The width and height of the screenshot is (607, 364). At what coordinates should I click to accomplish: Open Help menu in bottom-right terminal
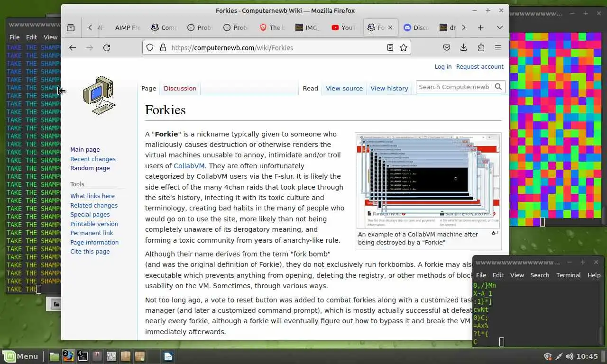[594, 275]
